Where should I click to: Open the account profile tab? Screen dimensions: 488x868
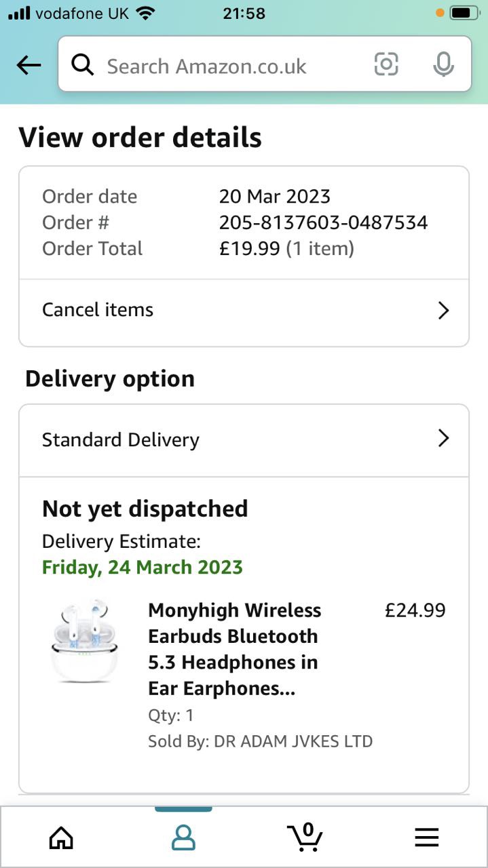pos(183,837)
